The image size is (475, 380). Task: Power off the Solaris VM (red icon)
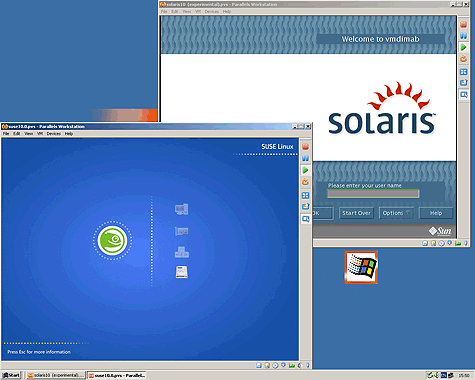(463, 24)
